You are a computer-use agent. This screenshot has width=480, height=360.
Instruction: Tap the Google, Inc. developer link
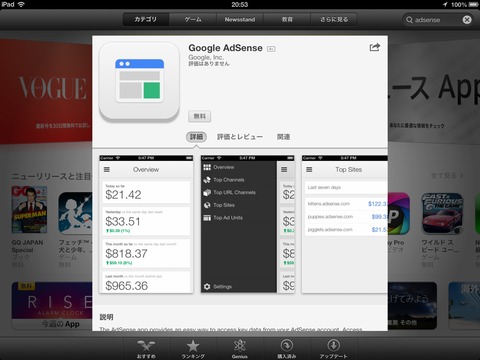pos(206,57)
